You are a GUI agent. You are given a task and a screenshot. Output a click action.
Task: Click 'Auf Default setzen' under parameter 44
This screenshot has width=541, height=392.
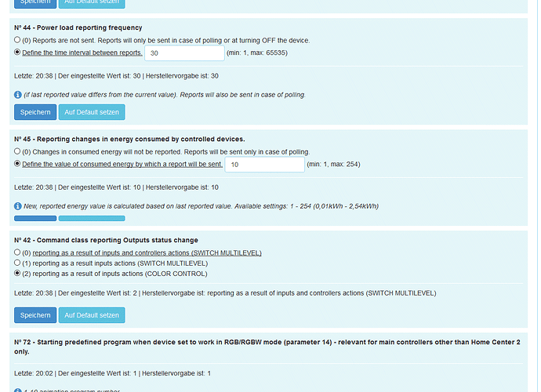tap(92, 112)
